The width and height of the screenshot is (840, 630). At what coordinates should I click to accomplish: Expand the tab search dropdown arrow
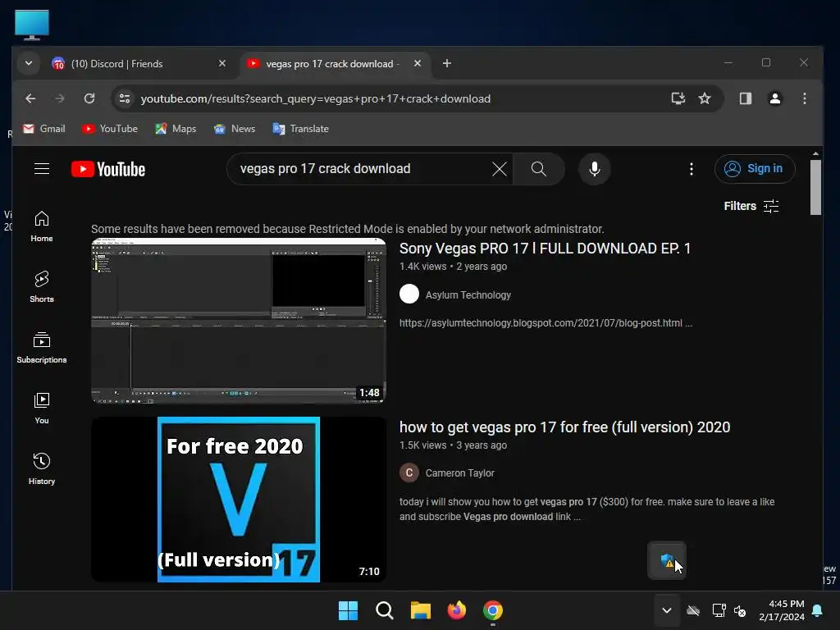pyautogui.click(x=29, y=64)
